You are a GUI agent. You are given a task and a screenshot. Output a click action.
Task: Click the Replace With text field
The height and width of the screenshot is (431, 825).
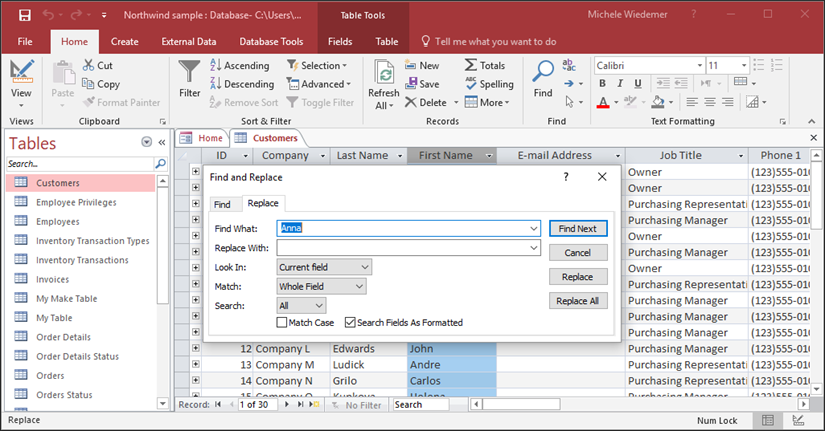coord(403,247)
